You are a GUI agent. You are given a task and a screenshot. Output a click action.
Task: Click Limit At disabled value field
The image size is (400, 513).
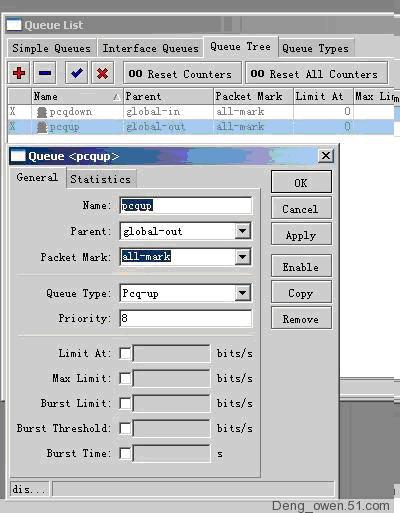coord(171,353)
